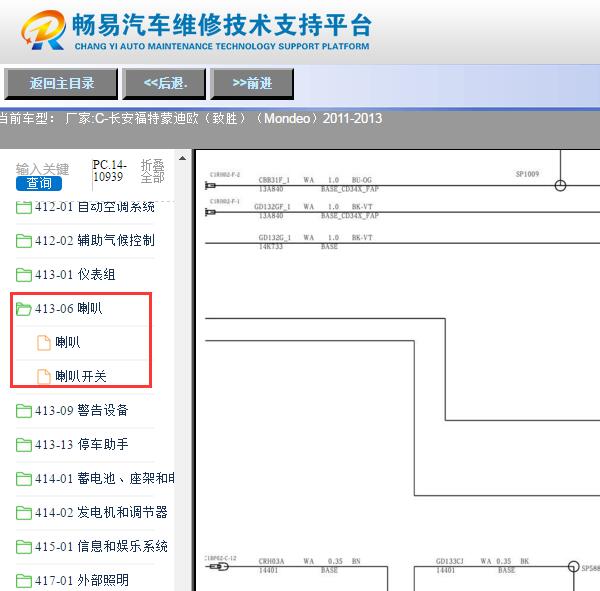
Task: Click the folder icon beside 414-02
Action: (x=24, y=513)
